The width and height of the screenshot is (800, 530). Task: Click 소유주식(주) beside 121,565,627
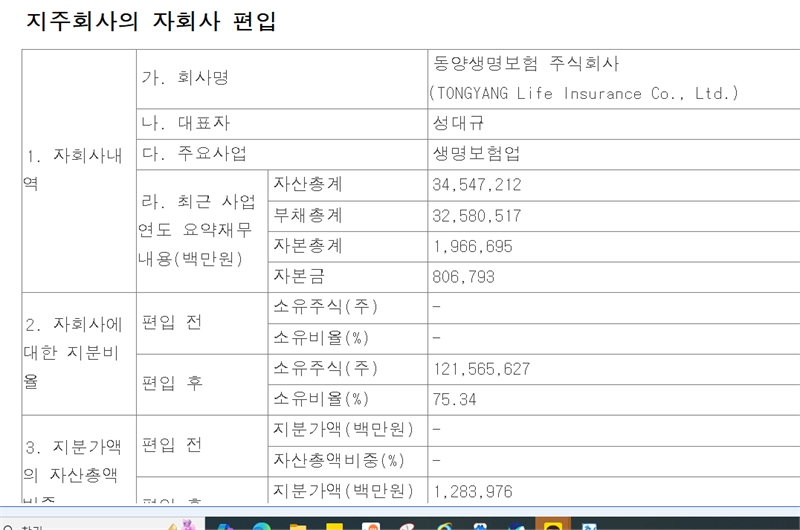pos(326,368)
